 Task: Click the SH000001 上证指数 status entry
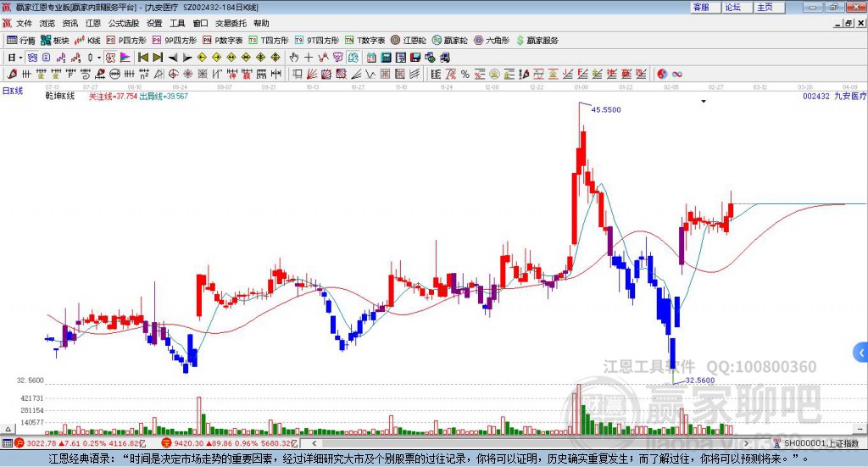click(x=821, y=443)
